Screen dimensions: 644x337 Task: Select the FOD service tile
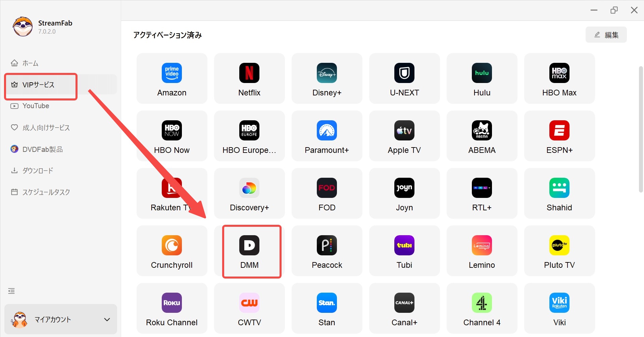point(327,193)
